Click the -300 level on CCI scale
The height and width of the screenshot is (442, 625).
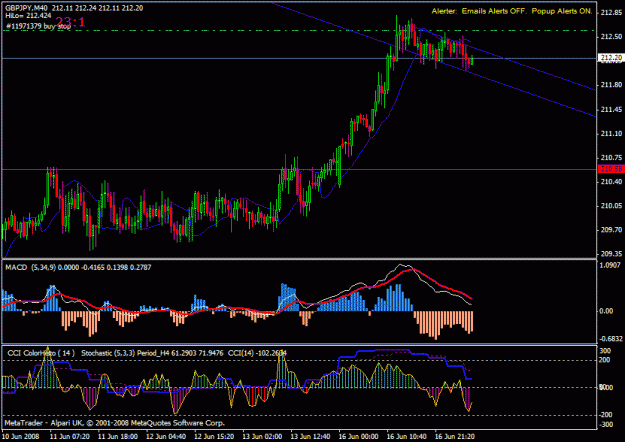pyautogui.click(x=605, y=425)
